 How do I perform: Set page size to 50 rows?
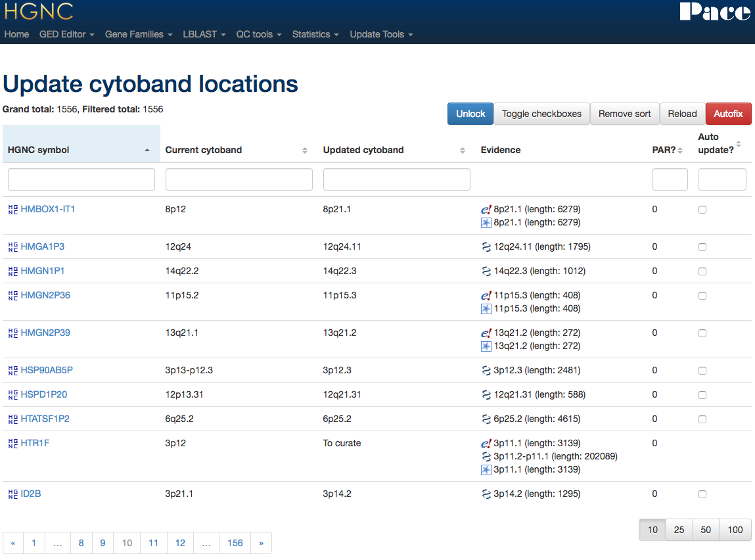click(705, 530)
